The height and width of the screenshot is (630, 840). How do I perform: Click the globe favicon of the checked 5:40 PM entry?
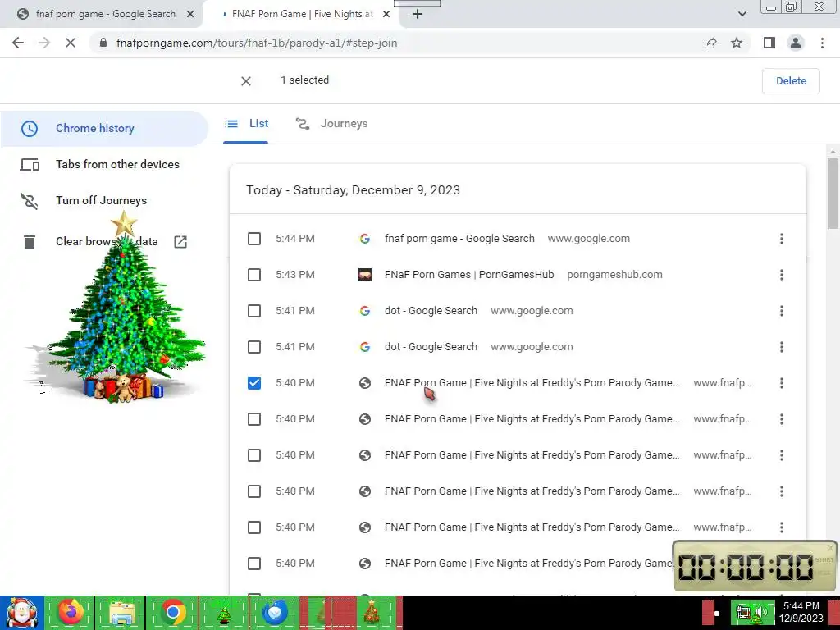point(365,383)
